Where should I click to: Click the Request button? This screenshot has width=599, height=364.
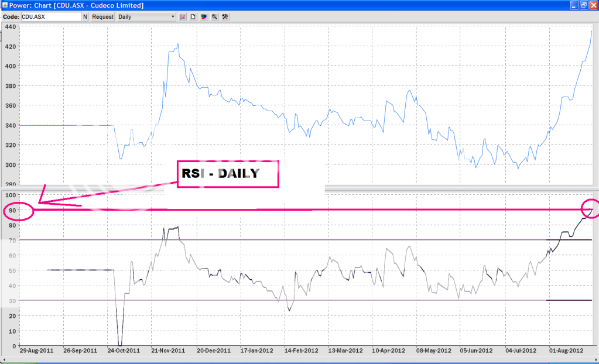click(x=103, y=17)
